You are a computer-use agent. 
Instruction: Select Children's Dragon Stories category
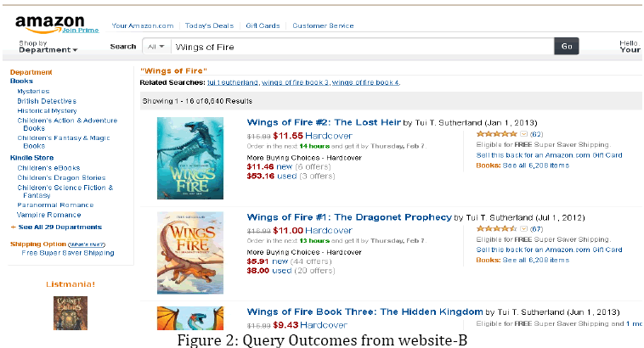[x=61, y=177]
